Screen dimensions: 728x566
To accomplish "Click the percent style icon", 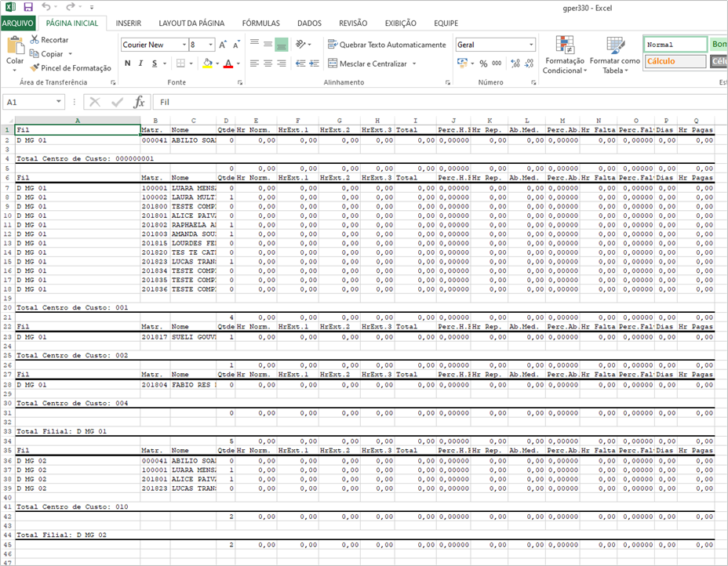I will tap(483, 63).
